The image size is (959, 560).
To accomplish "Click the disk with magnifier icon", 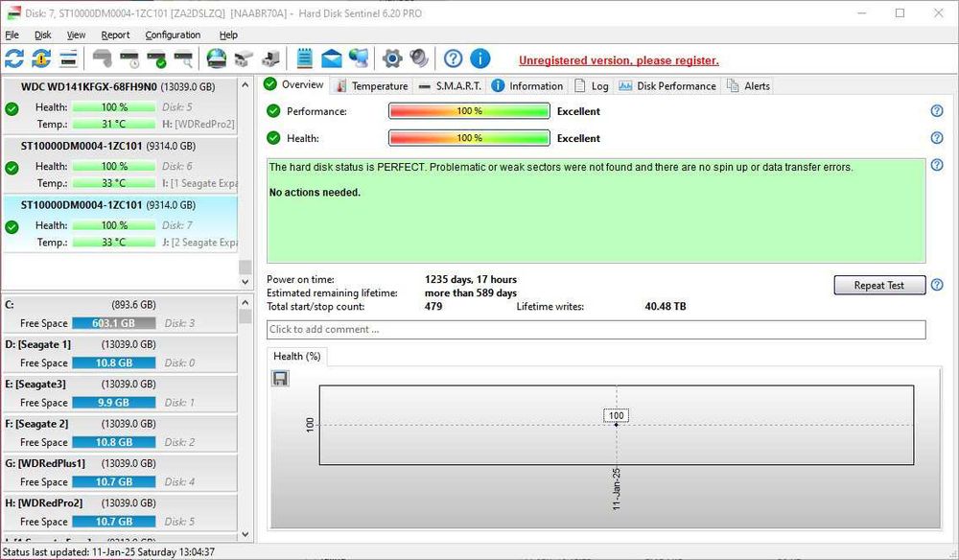I will point(183,58).
